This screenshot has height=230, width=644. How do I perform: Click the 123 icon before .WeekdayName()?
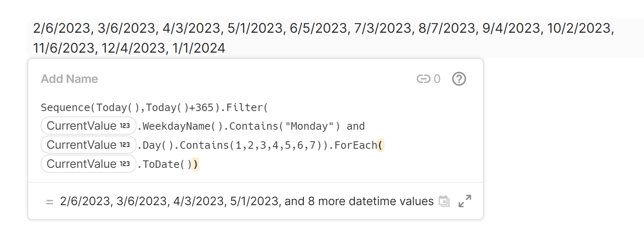(125, 126)
